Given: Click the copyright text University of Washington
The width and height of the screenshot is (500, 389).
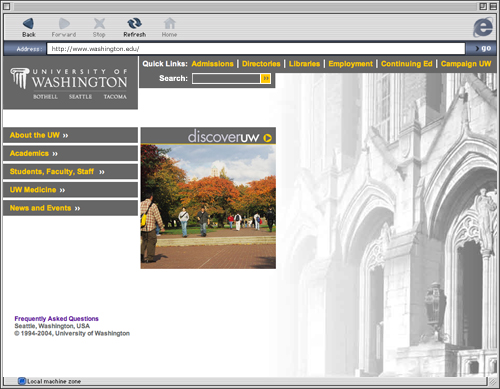Looking at the screenshot, I should 72,333.
